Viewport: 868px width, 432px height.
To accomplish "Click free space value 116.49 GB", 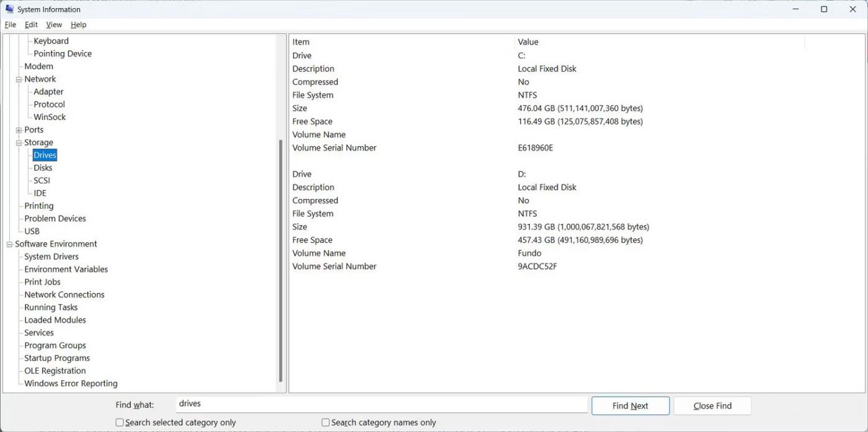I will (x=580, y=121).
